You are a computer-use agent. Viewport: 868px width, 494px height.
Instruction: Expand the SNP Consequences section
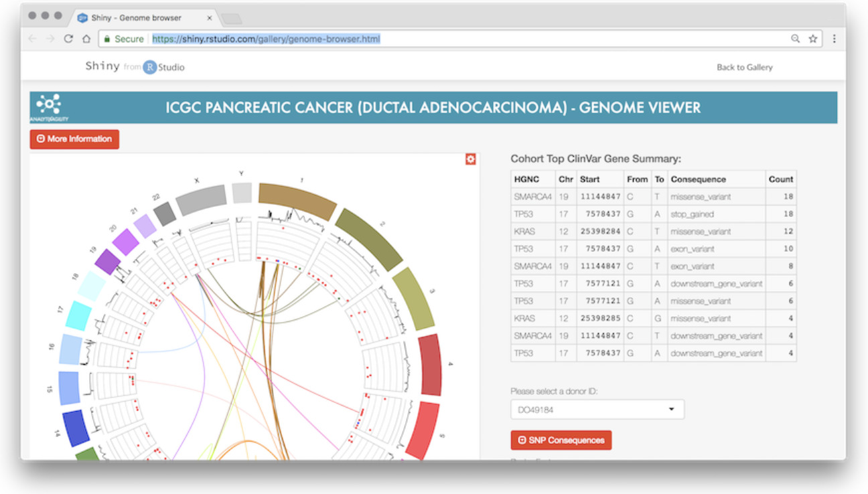tap(561, 440)
